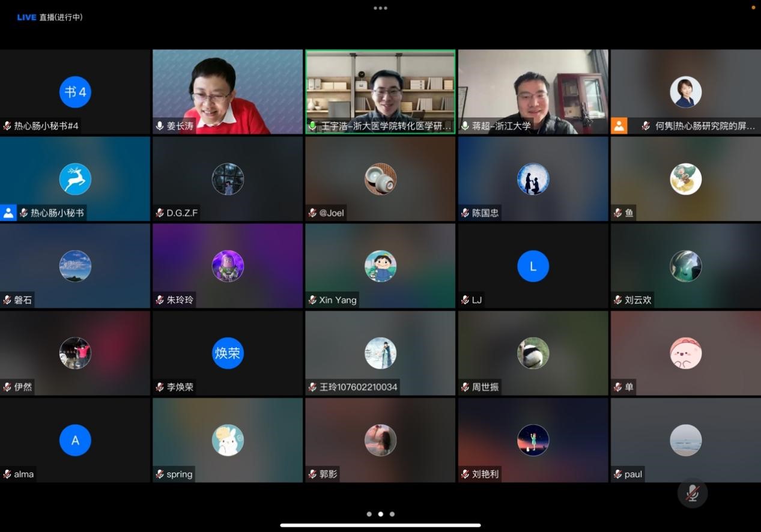Click the muted mic icon beside 姜长涛
The width and height of the screenshot is (761, 532).
159,127
